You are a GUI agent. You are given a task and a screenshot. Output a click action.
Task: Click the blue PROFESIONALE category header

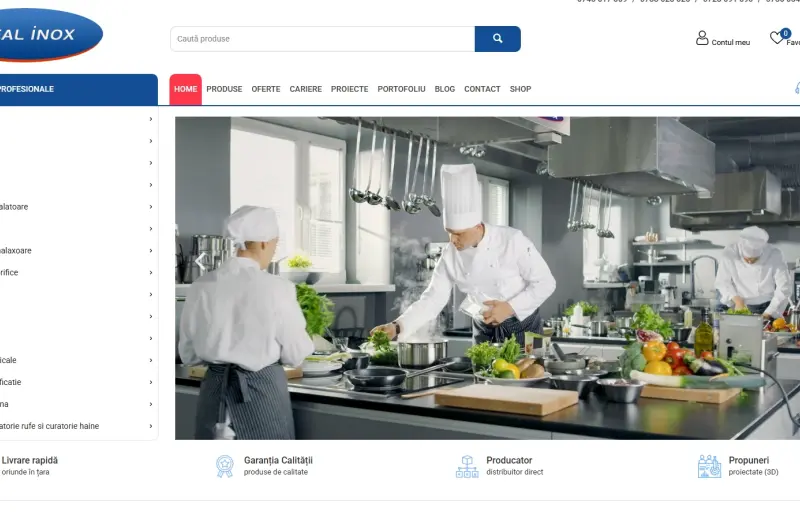(79, 89)
